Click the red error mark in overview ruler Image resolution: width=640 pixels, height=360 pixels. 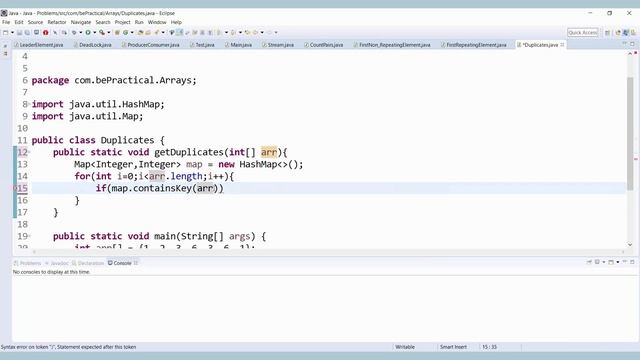click(636, 159)
